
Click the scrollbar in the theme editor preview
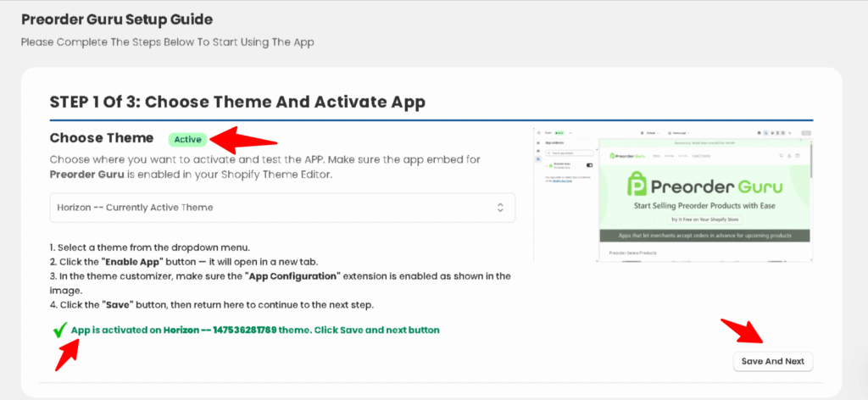click(811, 161)
